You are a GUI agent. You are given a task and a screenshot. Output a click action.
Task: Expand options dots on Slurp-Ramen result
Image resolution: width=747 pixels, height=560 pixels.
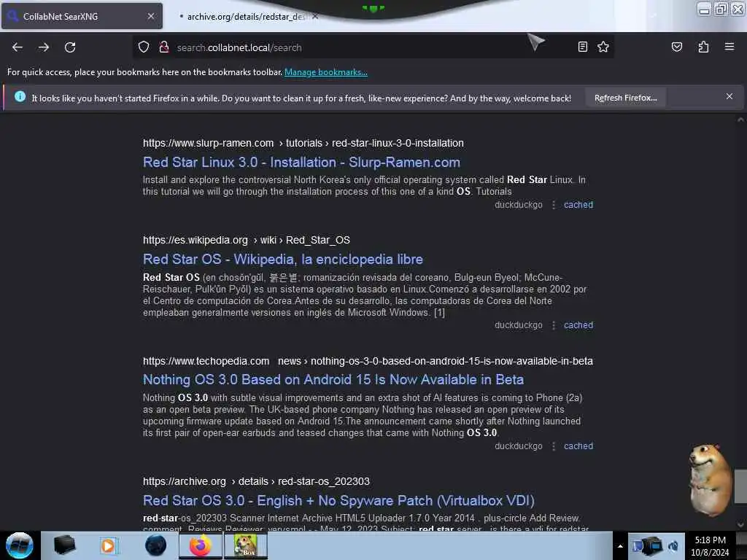pos(553,205)
